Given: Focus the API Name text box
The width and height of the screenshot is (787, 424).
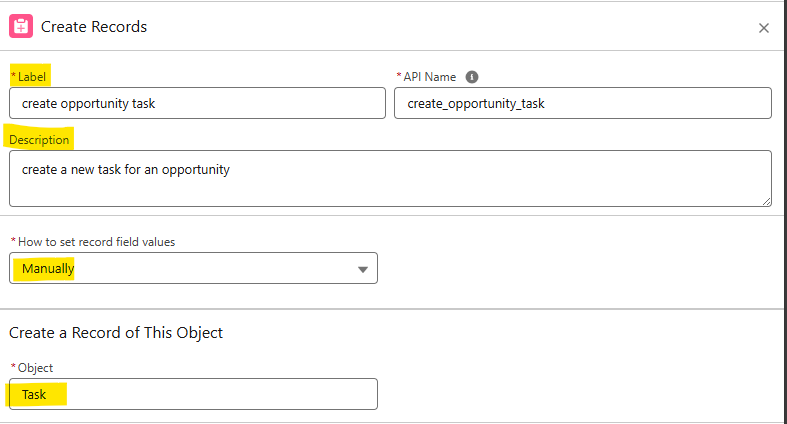Looking at the screenshot, I should (582, 103).
